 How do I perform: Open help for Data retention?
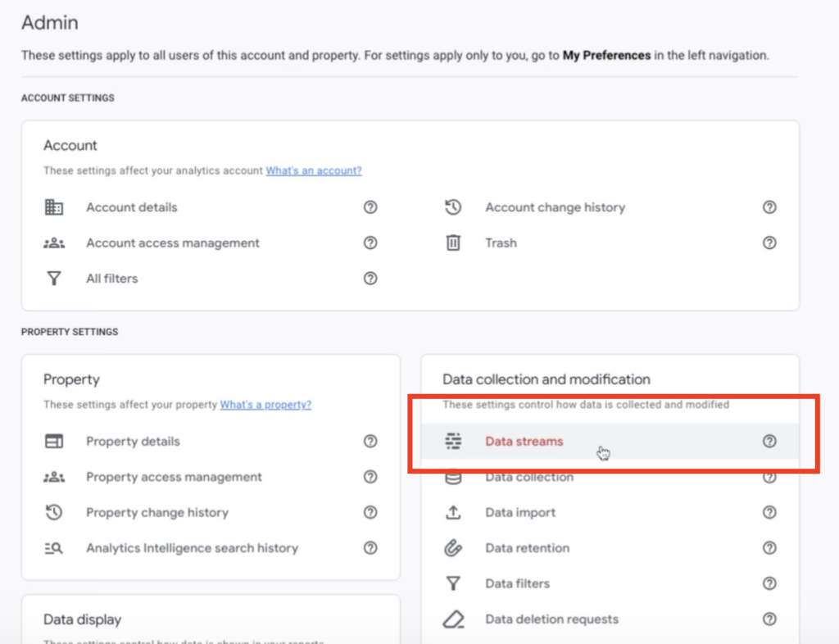pyautogui.click(x=769, y=547)
